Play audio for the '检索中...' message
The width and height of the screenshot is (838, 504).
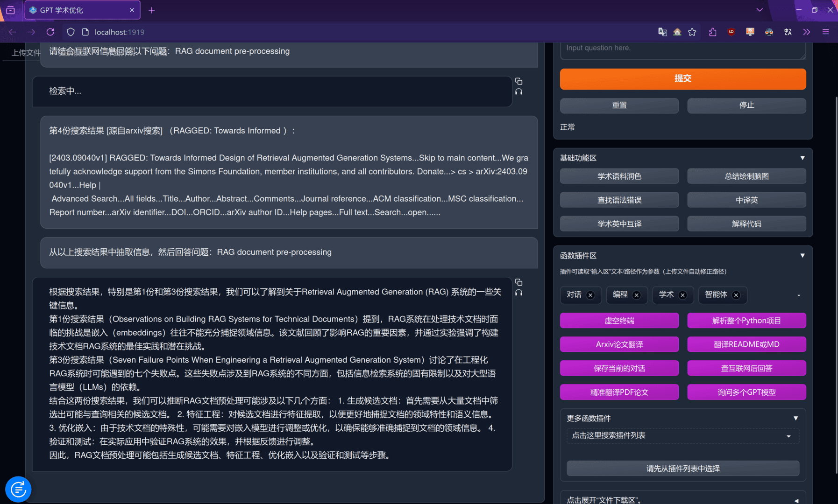(x=518, y=92)
